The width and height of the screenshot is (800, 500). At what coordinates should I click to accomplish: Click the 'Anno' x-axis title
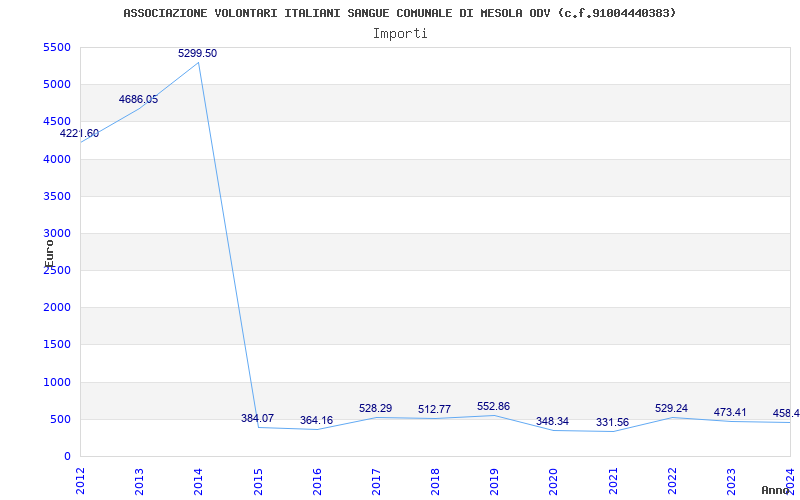(775, 490)
